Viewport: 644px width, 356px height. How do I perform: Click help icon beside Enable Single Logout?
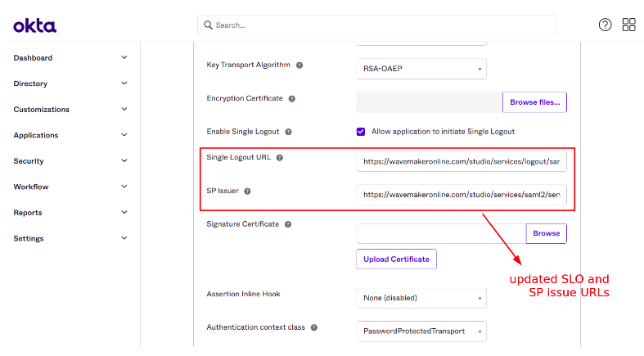click(x=288, y=132)
